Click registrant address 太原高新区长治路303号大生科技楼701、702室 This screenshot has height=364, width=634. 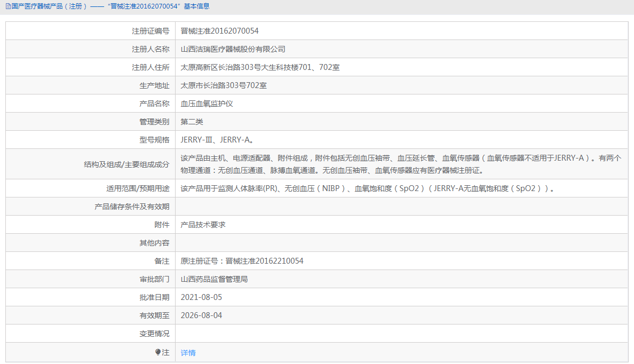[260, 68]
